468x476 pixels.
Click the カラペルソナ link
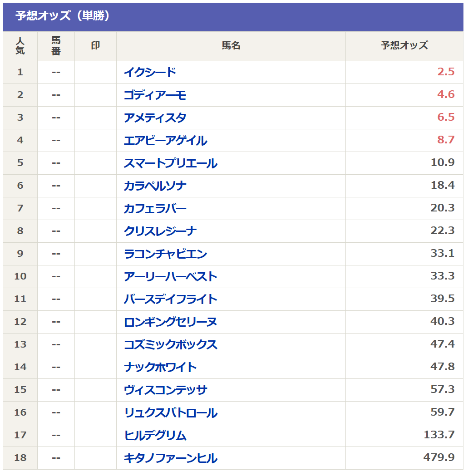[x=155, y=186]
